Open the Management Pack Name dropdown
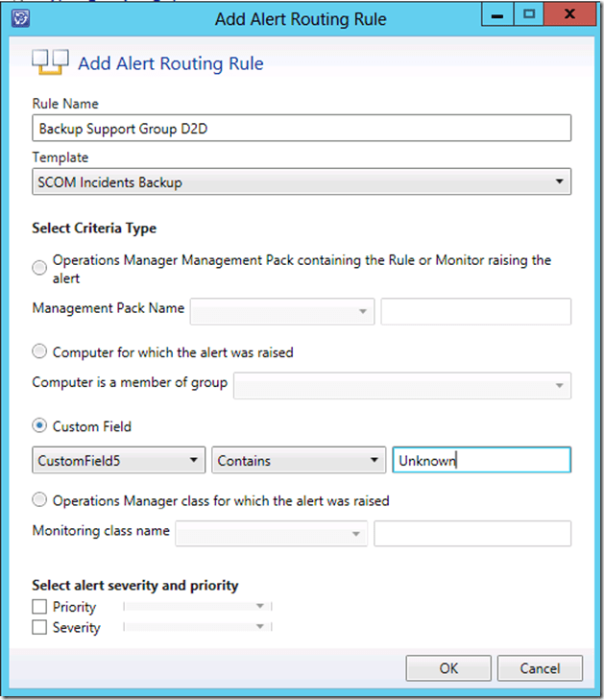Image resolution: width=604 pixels, height=700 pixels. (282, 311)
